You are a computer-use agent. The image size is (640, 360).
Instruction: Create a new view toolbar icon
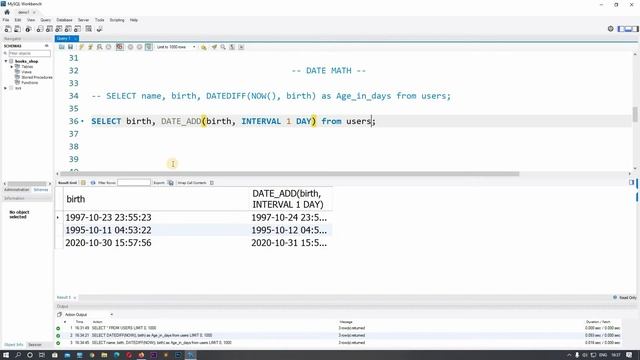coord(59,29)
